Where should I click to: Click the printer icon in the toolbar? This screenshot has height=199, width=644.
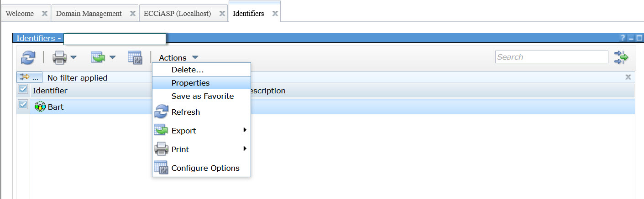(x=60, y=57)
